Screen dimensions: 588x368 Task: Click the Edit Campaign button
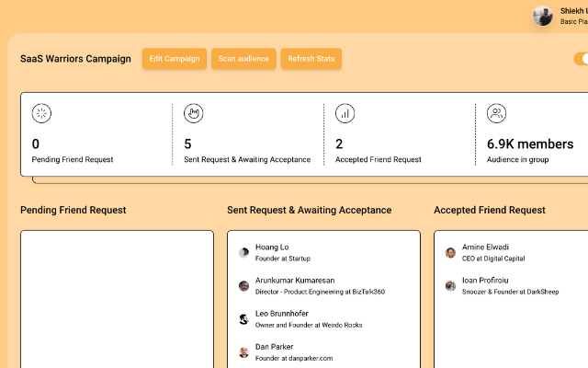(175, 59)
